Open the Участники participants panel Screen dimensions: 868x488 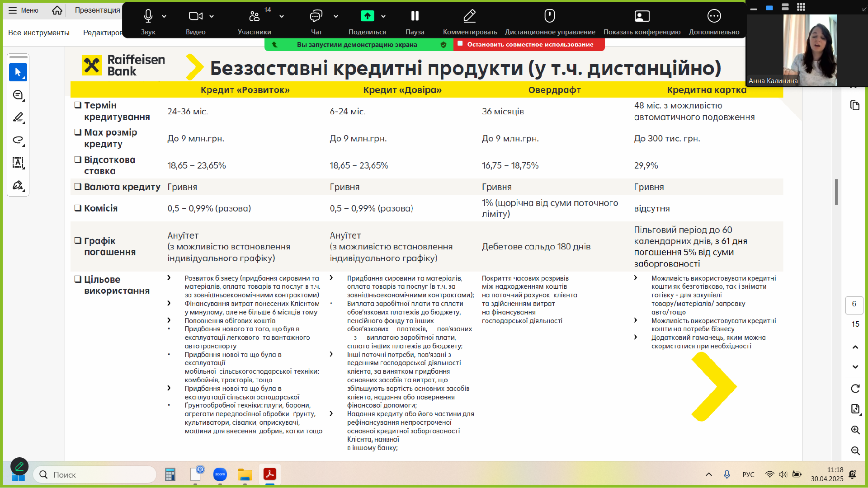click(255, 16)
